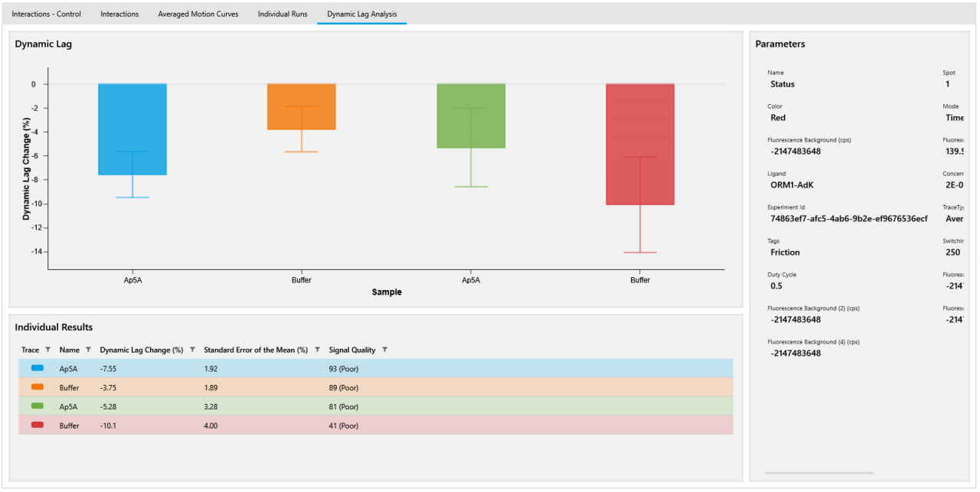
Task: Open filter for Trace column
Action: point(47,350)
